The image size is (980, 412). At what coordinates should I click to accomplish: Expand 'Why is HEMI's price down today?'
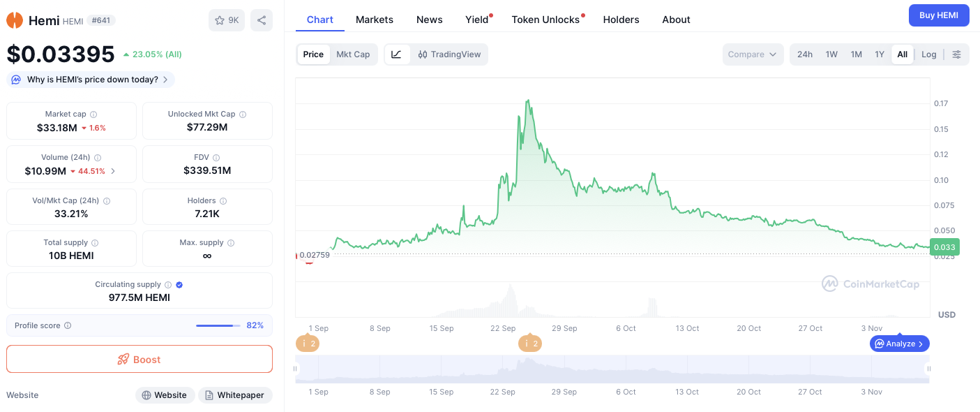click(x=91, y=80)
